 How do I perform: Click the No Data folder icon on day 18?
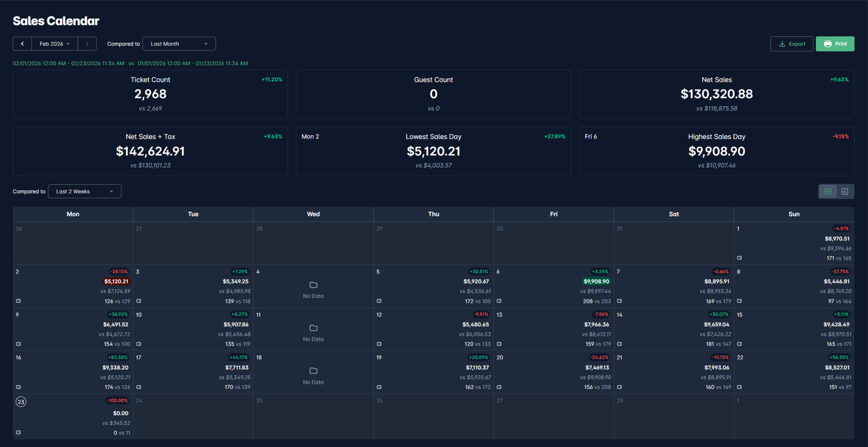pos(313,371)
